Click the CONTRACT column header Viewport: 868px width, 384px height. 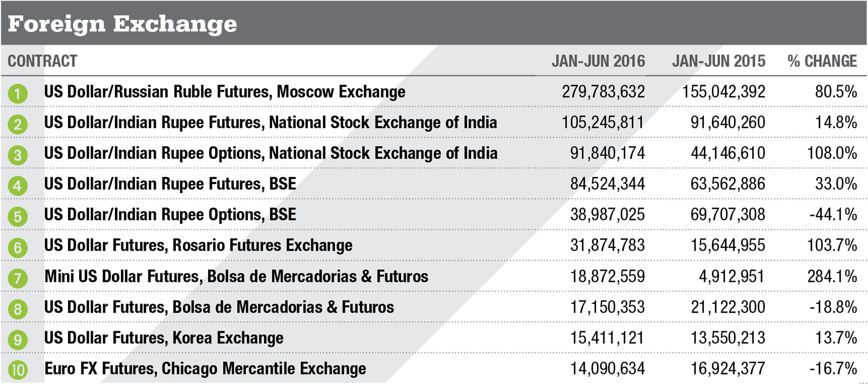pyautogui.click(x=42, y=61)
